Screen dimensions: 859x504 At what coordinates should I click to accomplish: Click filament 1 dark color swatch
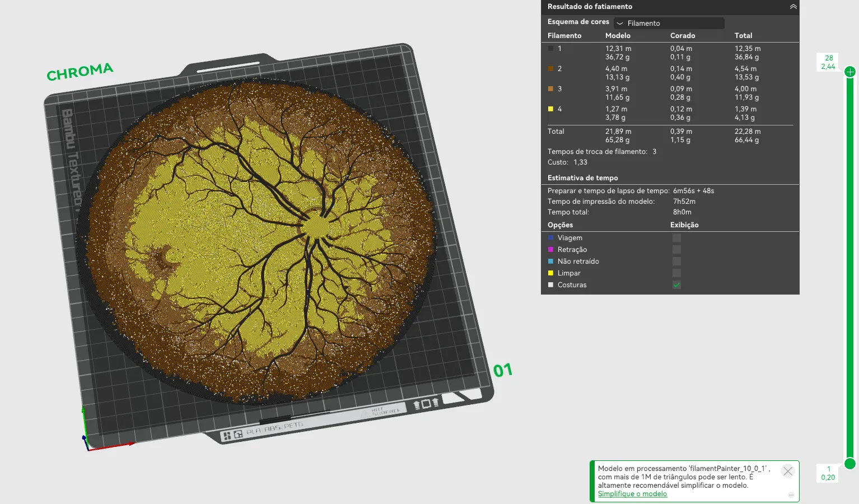click(x=550, y=49)
